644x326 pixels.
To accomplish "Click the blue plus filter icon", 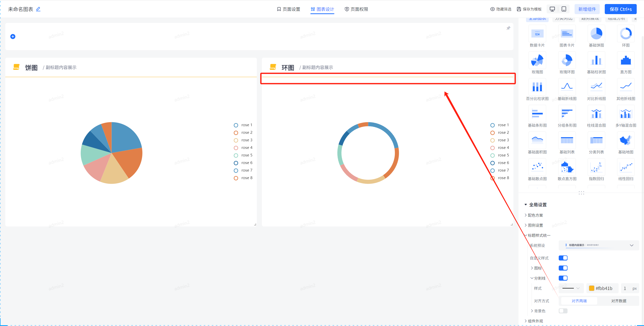I will pos(13,37).
